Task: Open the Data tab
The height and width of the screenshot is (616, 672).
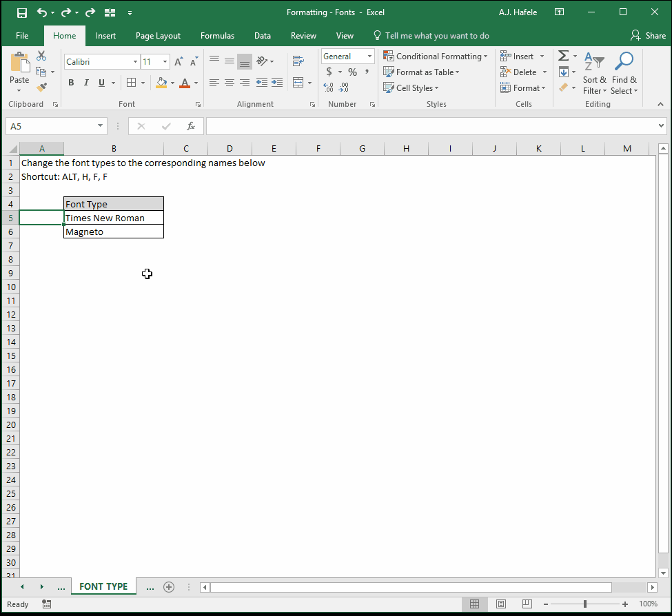Action: tap(263, 36)
